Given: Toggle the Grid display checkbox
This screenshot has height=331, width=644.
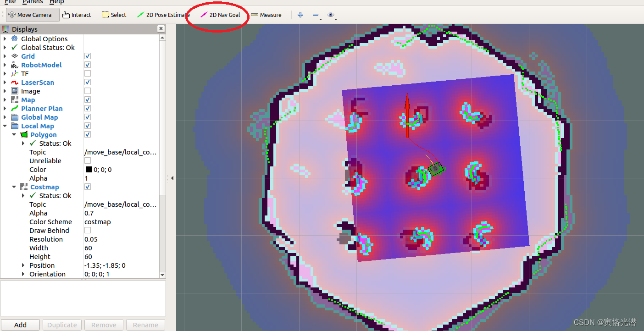Looking at the screenshot, I should [88, 56].
